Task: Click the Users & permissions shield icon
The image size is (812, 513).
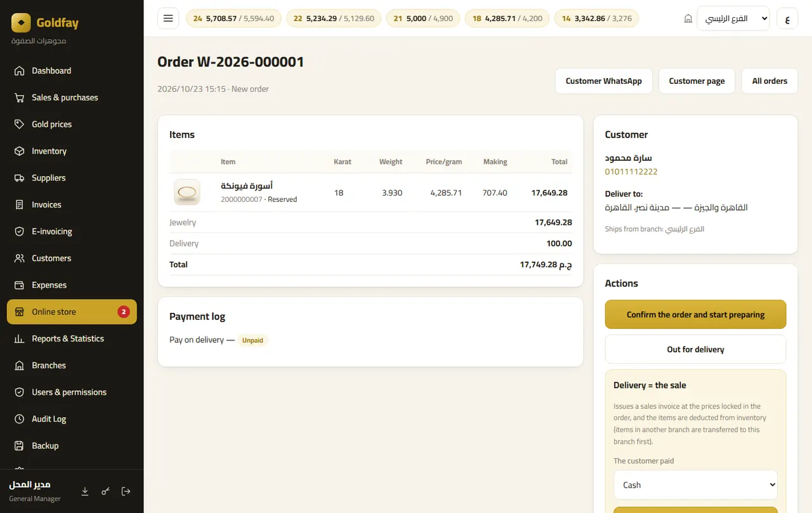Action: tap(20, 392)
